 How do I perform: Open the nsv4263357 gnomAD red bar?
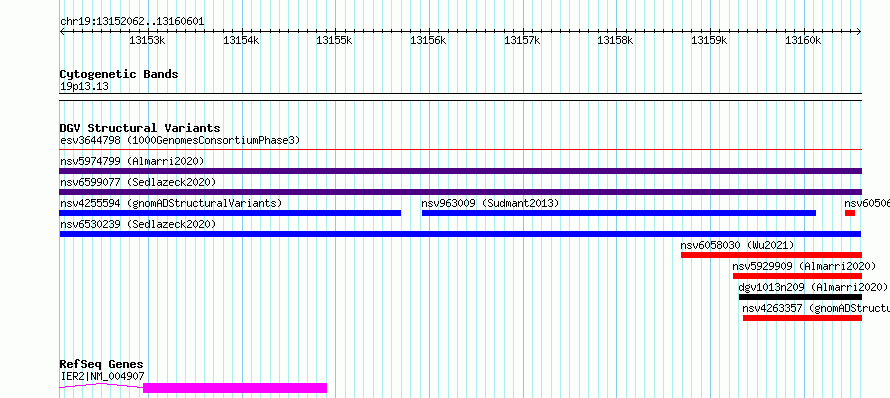[x=802, y=318]
